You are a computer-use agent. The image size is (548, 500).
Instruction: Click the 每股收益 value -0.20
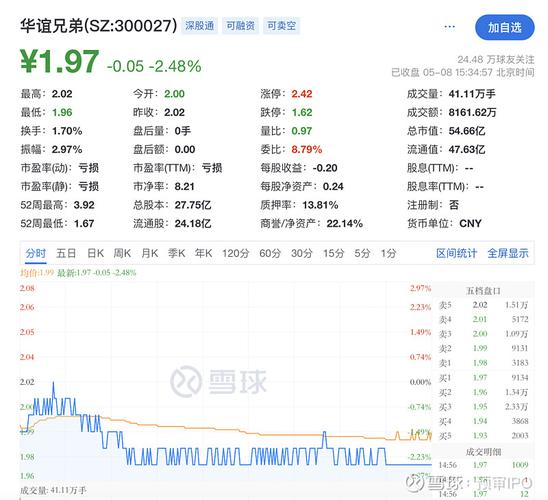coord(325,168)
